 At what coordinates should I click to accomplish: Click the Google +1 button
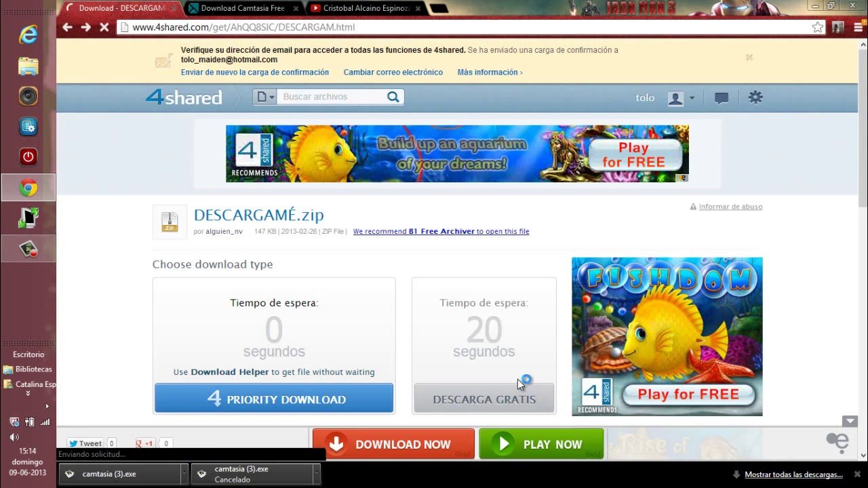click(146, 444)
